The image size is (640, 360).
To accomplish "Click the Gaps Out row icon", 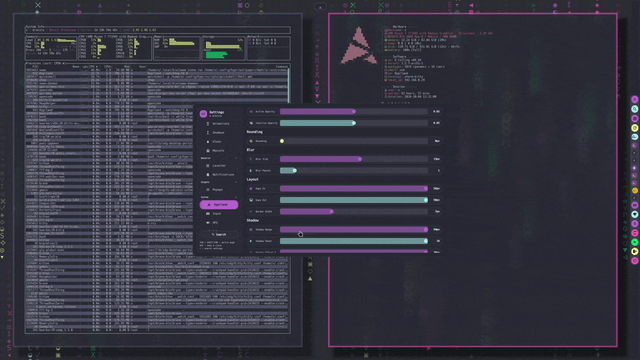I will (251, 200).
